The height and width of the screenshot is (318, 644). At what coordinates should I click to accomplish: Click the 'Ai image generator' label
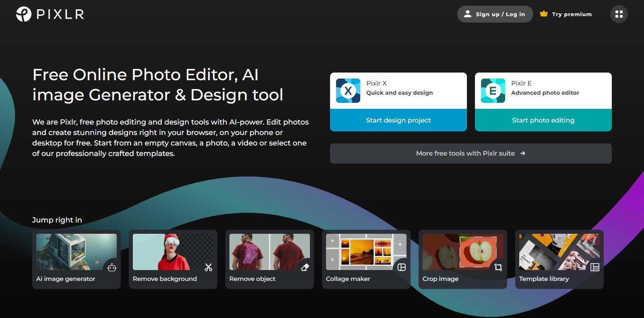coord(66,279)
